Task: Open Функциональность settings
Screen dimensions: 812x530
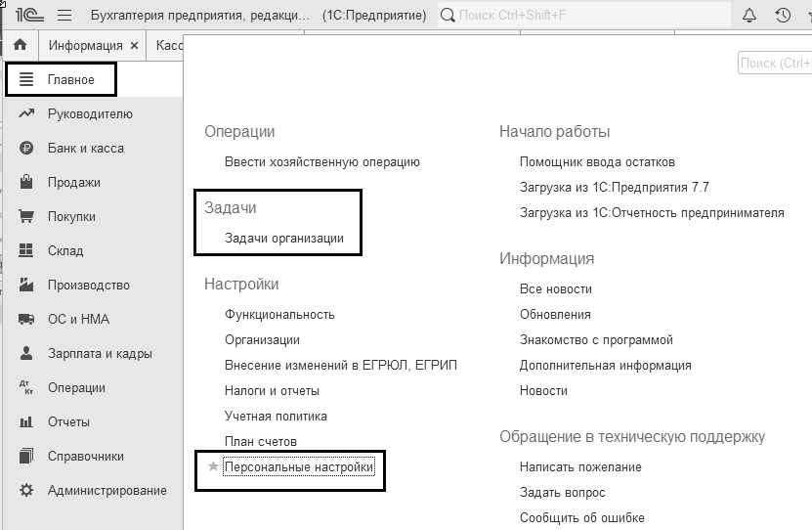Action: click(x=279, y=315)
